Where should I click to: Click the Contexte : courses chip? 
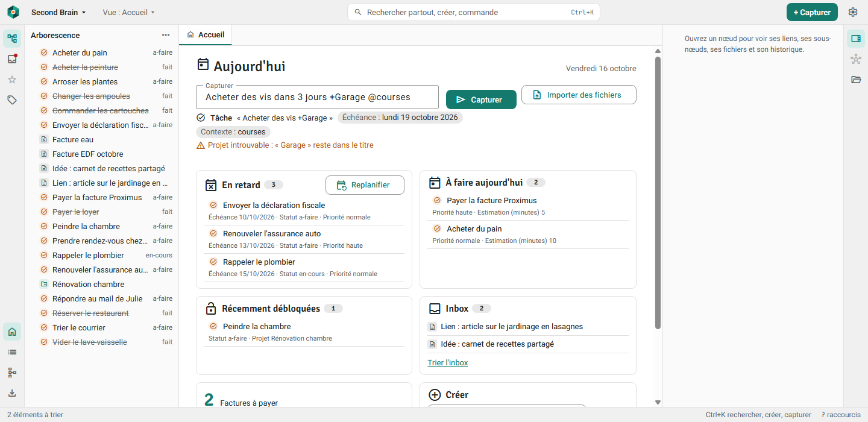click(x=233, y=132)
